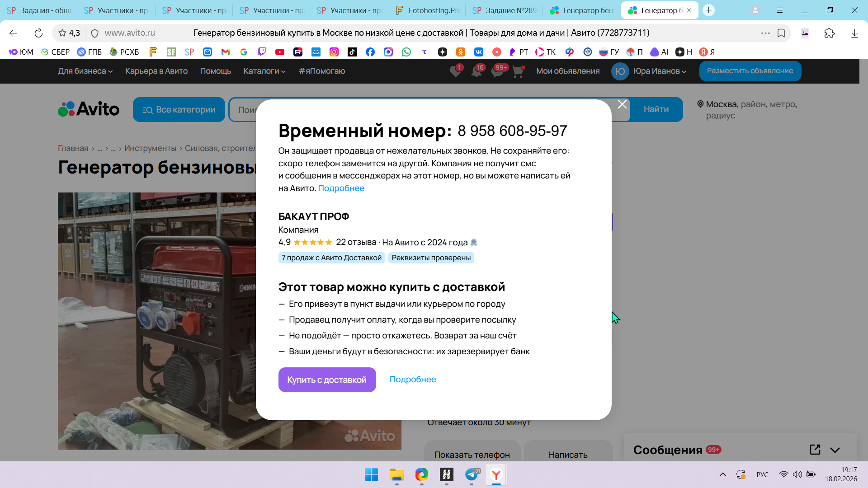Open shopping cart icon
Viewport: 868px width, 488px height.
518,71
